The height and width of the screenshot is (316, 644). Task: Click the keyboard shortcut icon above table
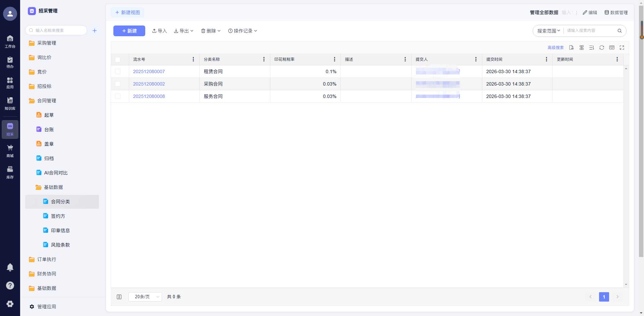click(x=612, y=48)
